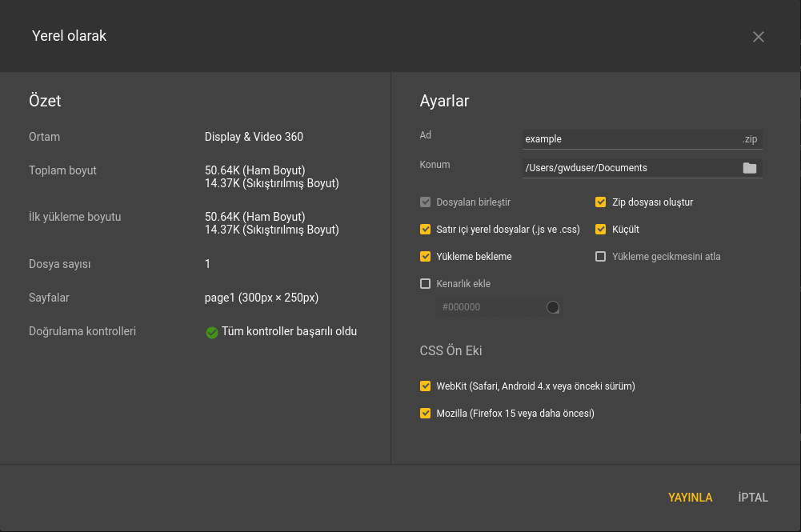
Task: Click the folder browse icon in Konum field
Action: coord(749,168)
